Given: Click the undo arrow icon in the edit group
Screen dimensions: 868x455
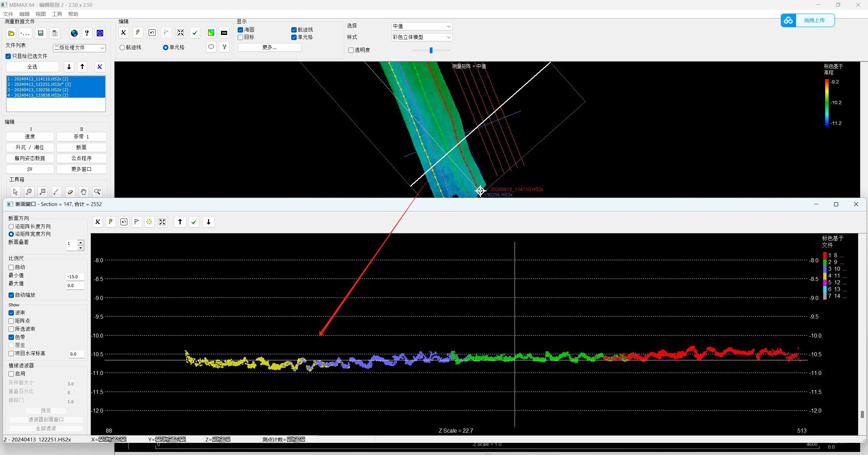Looking at the screenshot, I should click(152, 32).
